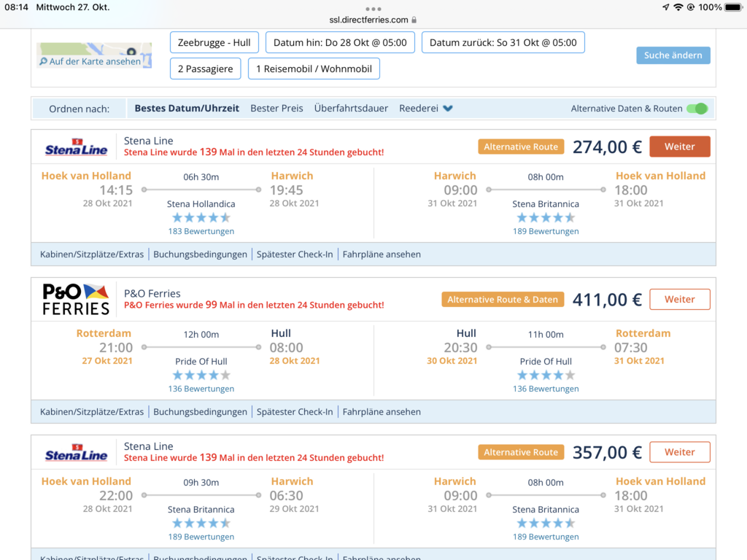The image size is (747, 560).
Task: Tap the lock icon beside the URL
Action: tap(414, 20)
